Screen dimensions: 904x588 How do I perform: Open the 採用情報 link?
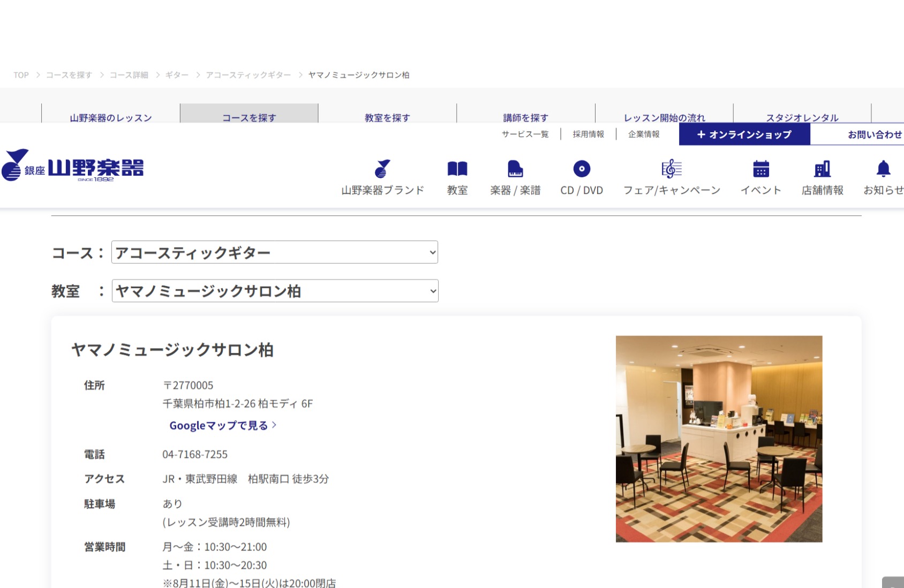click(588, 134)
